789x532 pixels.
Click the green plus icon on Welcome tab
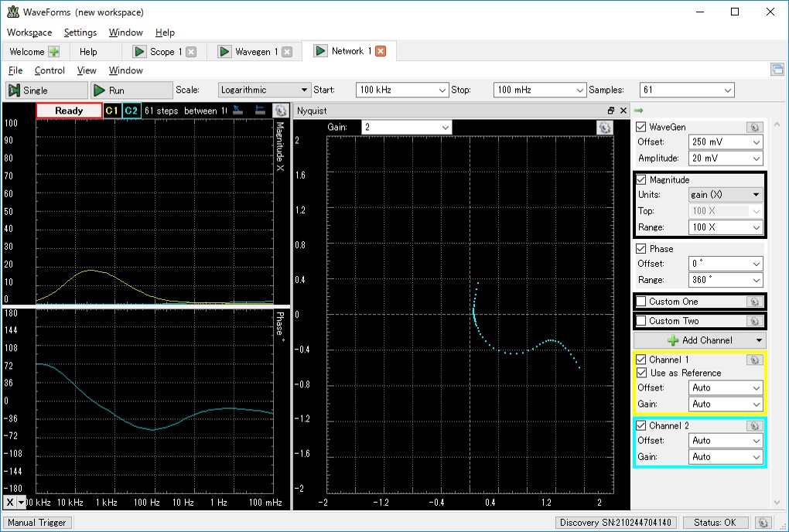tap(53, 52)
